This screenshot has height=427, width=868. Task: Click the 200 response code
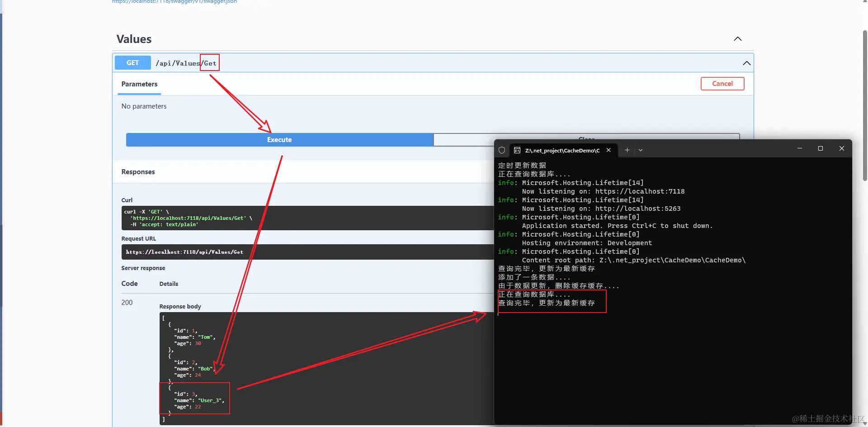(127, 303)
